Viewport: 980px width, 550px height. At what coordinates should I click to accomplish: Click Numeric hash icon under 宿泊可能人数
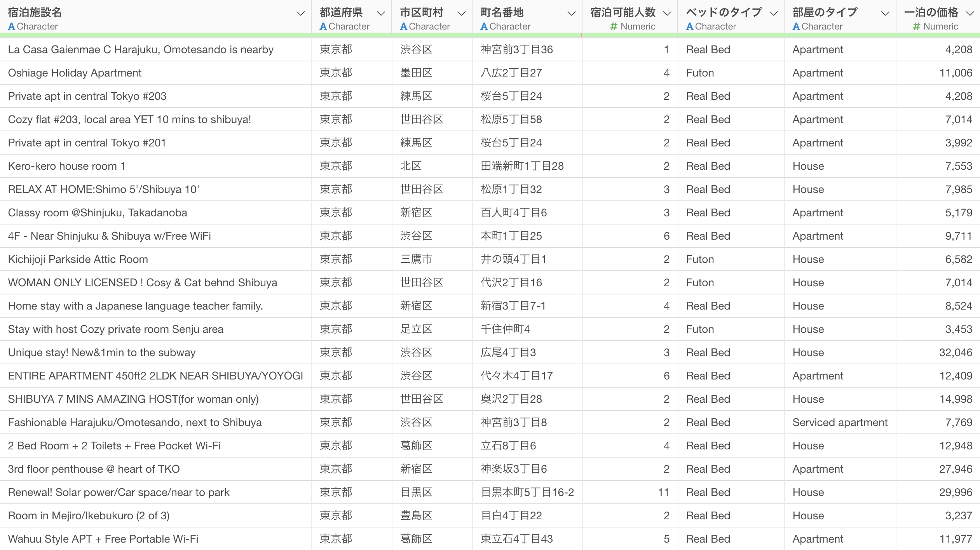click(x=614, y=26)
